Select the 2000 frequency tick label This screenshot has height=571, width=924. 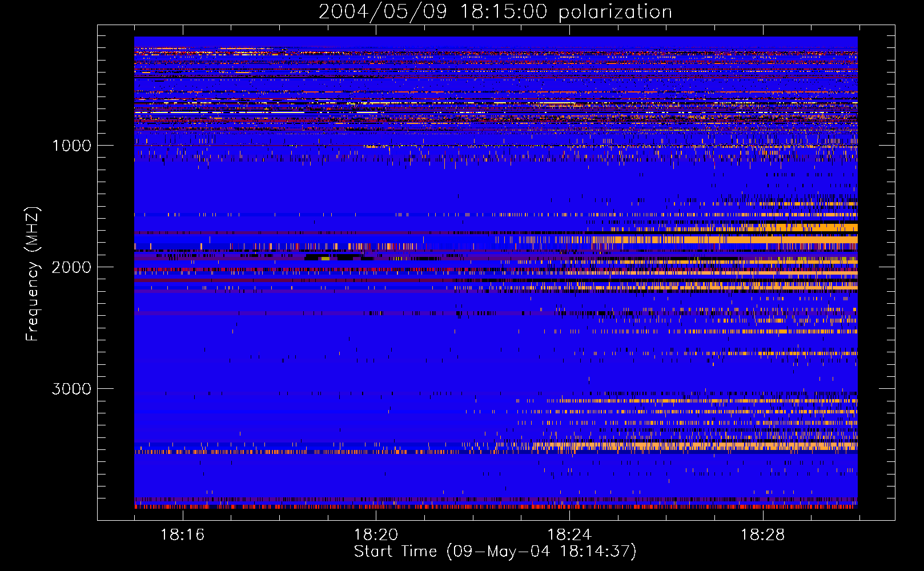(71, 267)
